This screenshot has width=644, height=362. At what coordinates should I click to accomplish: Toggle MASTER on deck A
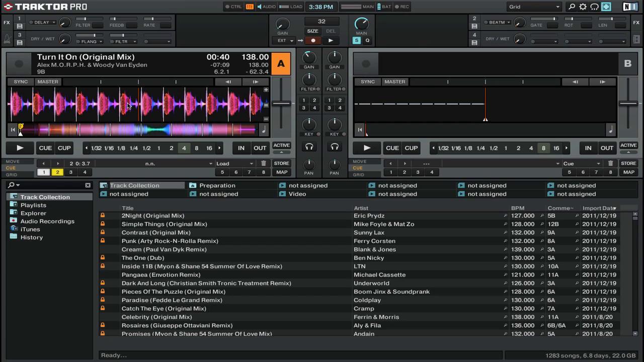click(48, 81)
